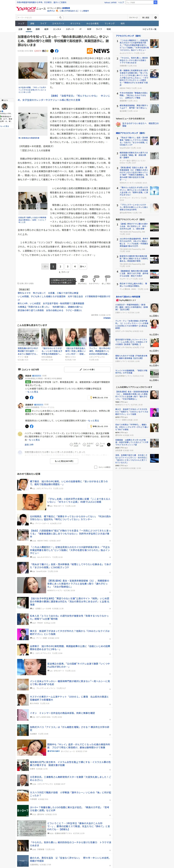Viewport: 174px width, 868px height.
Task: Share the Hollywood movie comment on X
Action: [108, 444]
